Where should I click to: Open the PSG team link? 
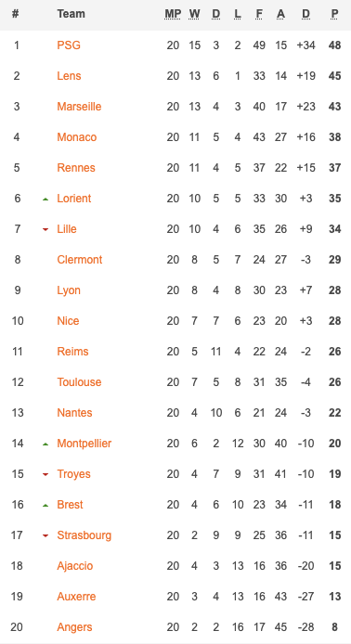[x=69, y=45]
